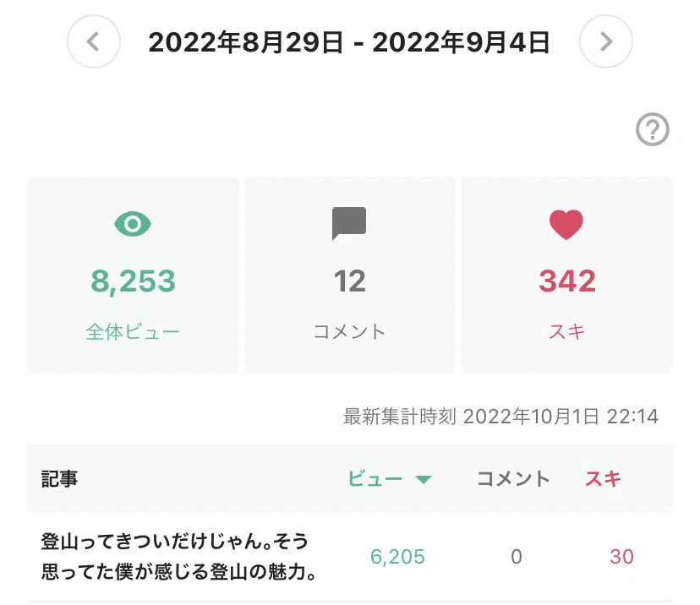
Task: Go to the next week with right arrow
Action: click(606, 41)
